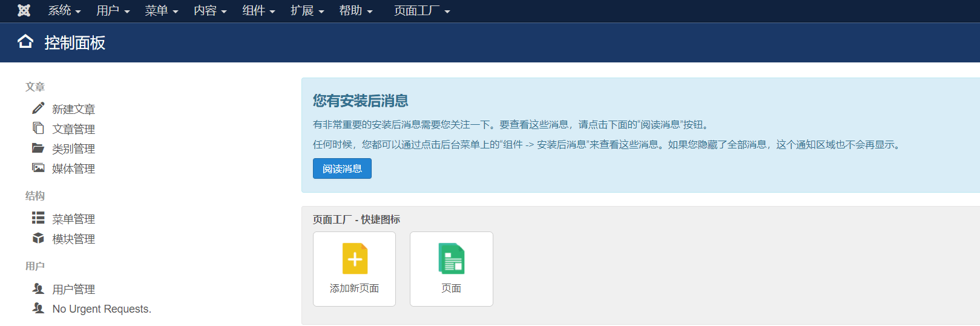Screen dimensions: 980x326
Task: Open the No Urgent Requests link
Action: point(102,309)
